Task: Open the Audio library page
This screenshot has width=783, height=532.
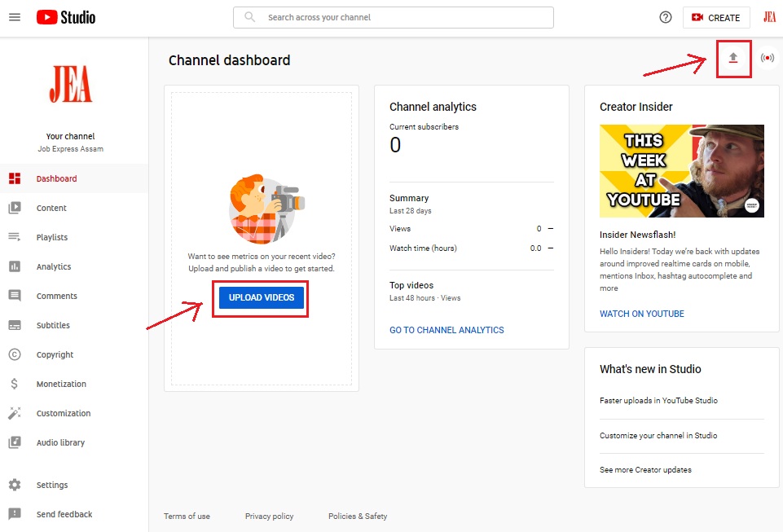Action: [x=74, y=442]
